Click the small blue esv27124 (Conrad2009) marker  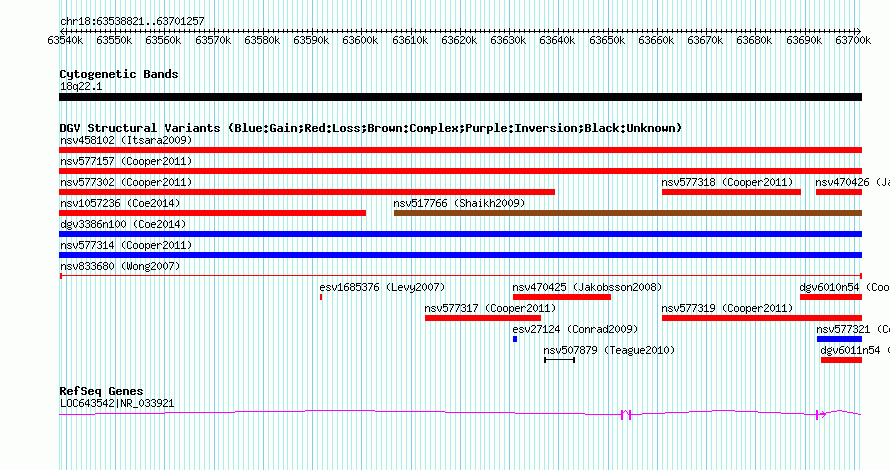pyautogui.click(x=515, y=339)
